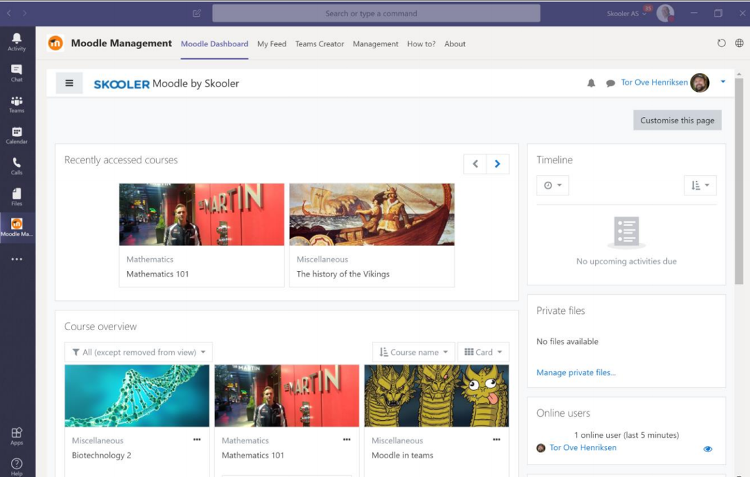Open Timeline date filter dropdown
Image resolution: width=750 pixels, height=477 pixels.
[x=552, y=185]
